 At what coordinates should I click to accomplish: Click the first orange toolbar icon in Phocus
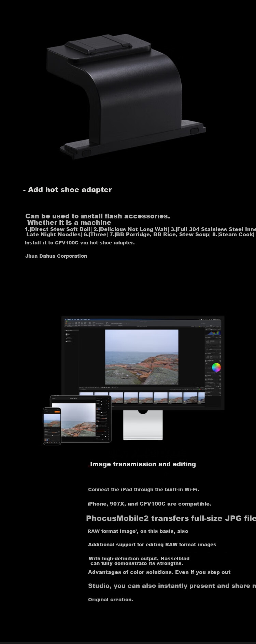66,323
